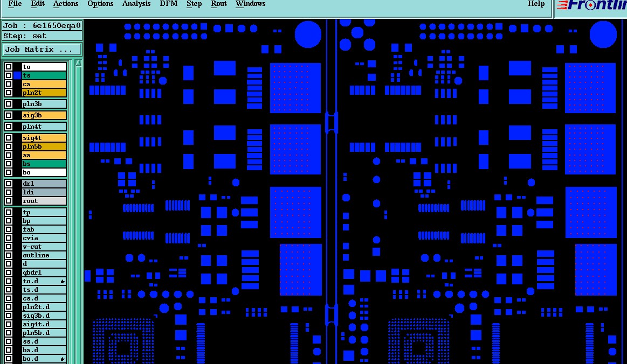Select the pln2t layer name
This screenshot has height=364, width=627.
coord(44,92)
